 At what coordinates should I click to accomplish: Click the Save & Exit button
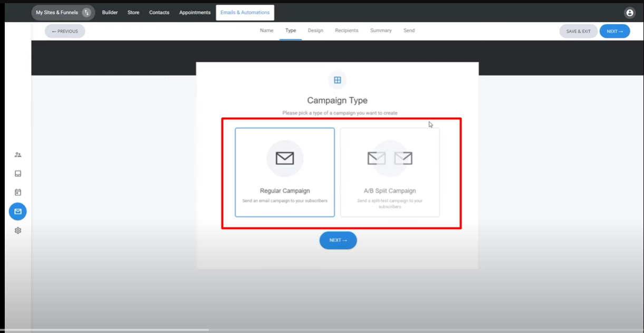(x=578, y=31)
